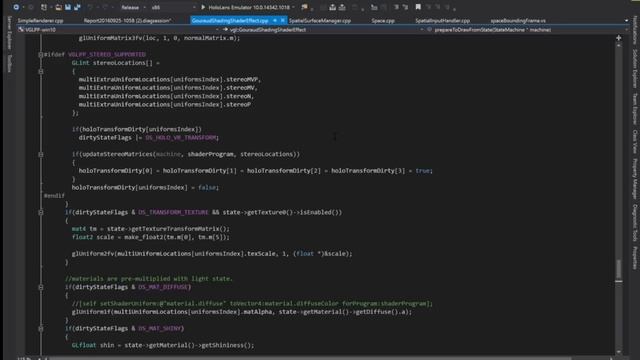Screen dimensions: 640x360
Task: Open the Toolbox side panel
Action: (9, 63)
